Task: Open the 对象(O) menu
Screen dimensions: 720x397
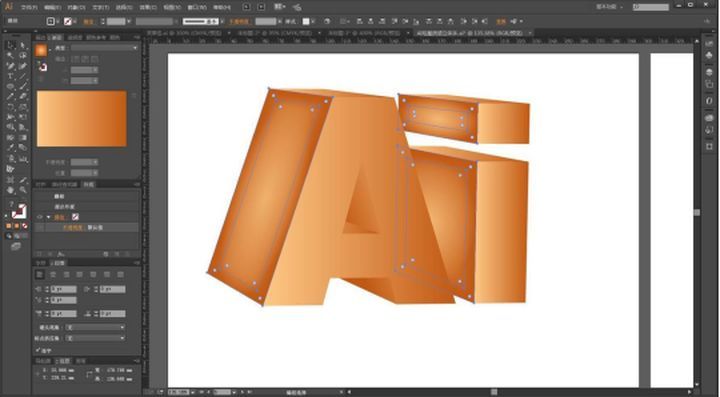Action: (x=76, y=7)
